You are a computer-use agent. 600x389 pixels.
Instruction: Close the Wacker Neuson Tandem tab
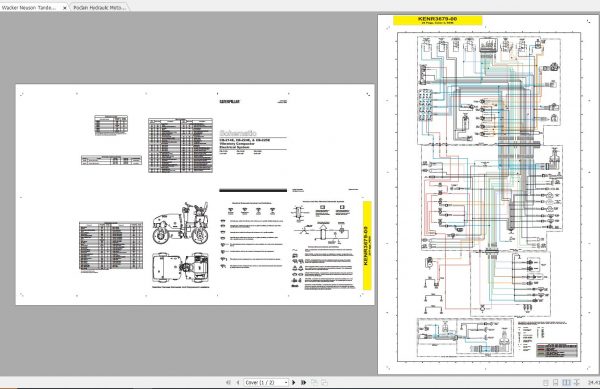coord(64,7)
